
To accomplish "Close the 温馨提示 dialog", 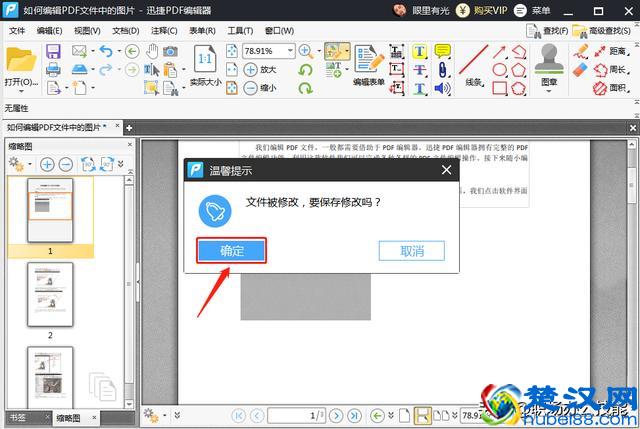I will click(447, 170).
